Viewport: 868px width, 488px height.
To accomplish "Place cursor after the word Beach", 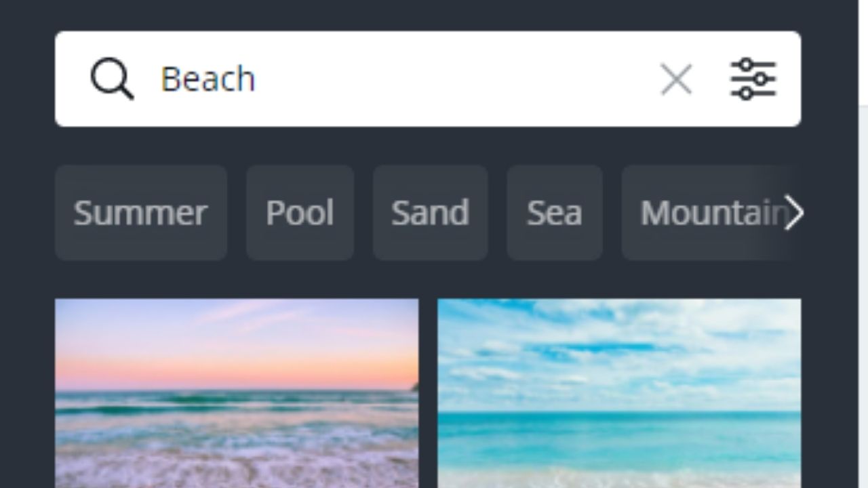I will [257, 79].
